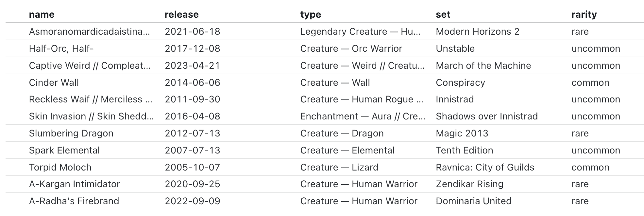Click the Spark Elemental name cell
This screenshot has height=216, width=644.
(x=64, y=150)
